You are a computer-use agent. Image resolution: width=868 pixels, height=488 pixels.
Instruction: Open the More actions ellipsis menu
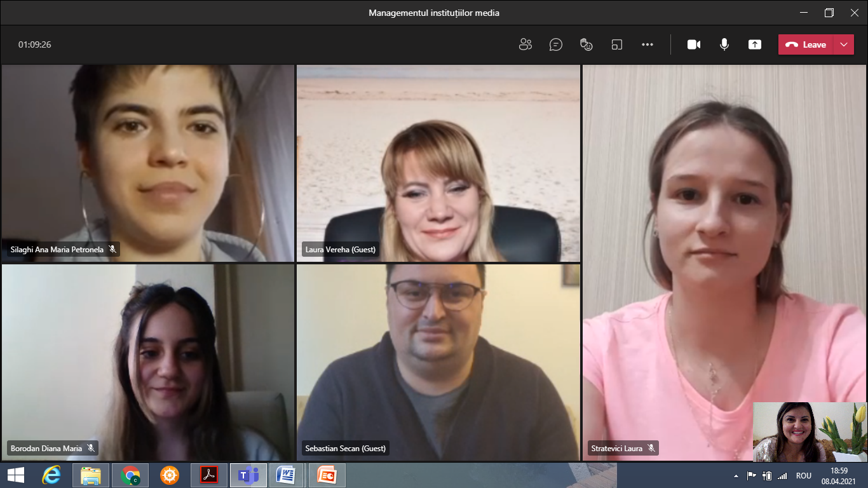(x=648, y=44)
